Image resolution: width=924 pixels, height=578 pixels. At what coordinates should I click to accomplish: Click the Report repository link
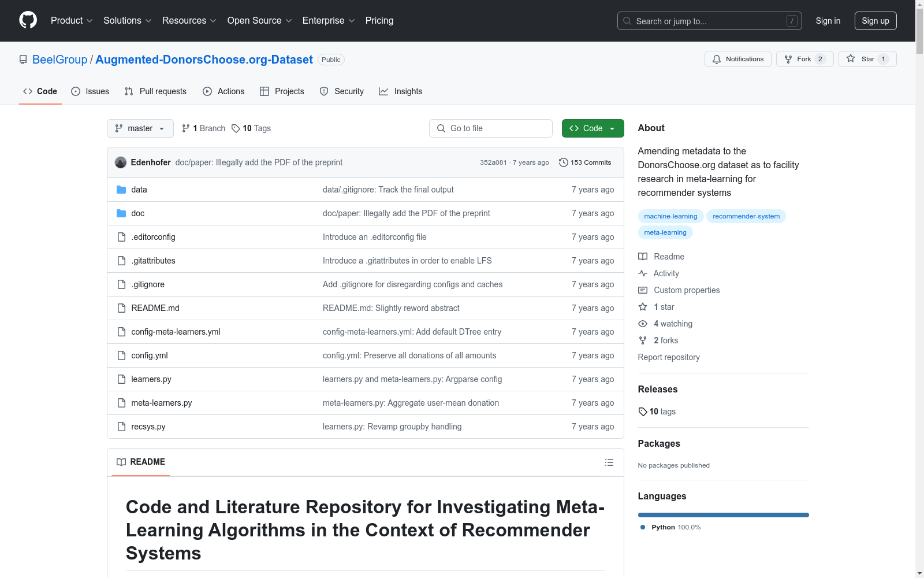(x=669, y=357)
